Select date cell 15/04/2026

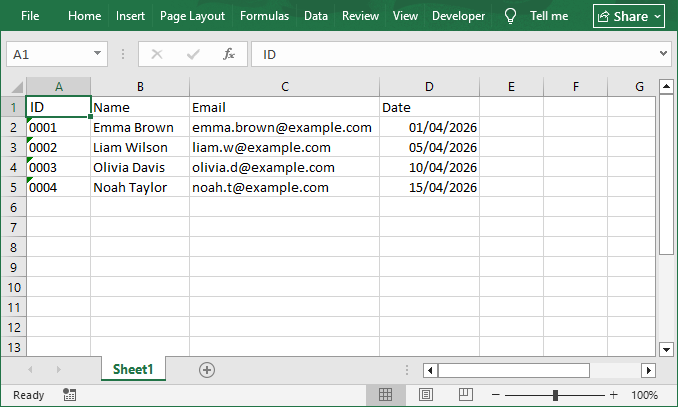[x=429, y=187]
